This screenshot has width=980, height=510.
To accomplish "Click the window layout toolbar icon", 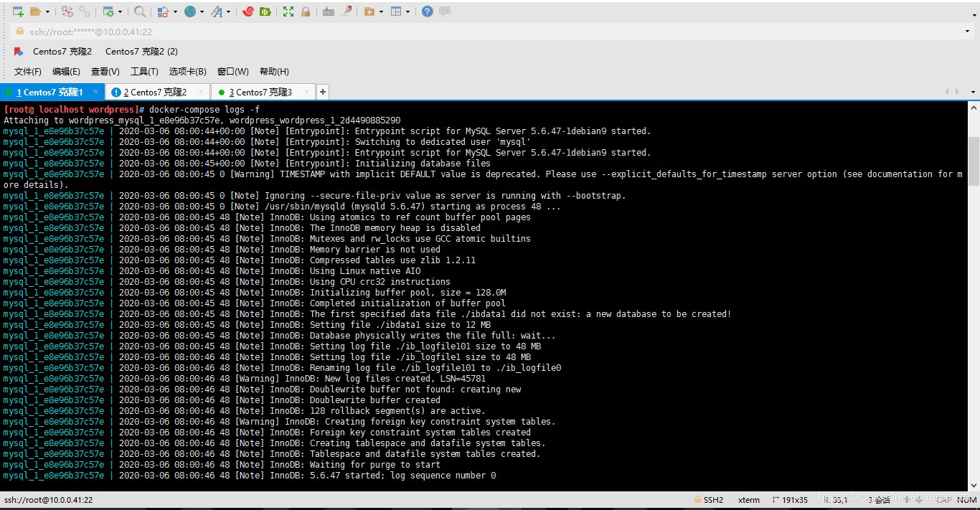I will pos(396,11).
